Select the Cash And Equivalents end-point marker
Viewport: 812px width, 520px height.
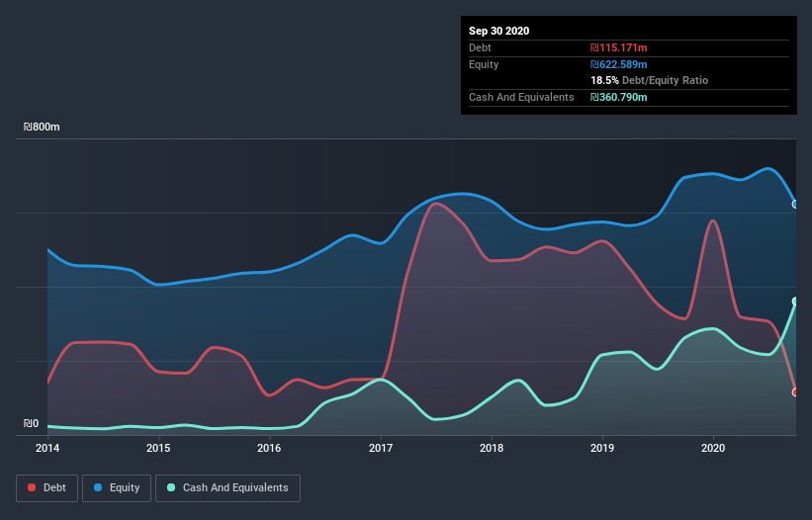pyautogui.click(x=795, y=302)
